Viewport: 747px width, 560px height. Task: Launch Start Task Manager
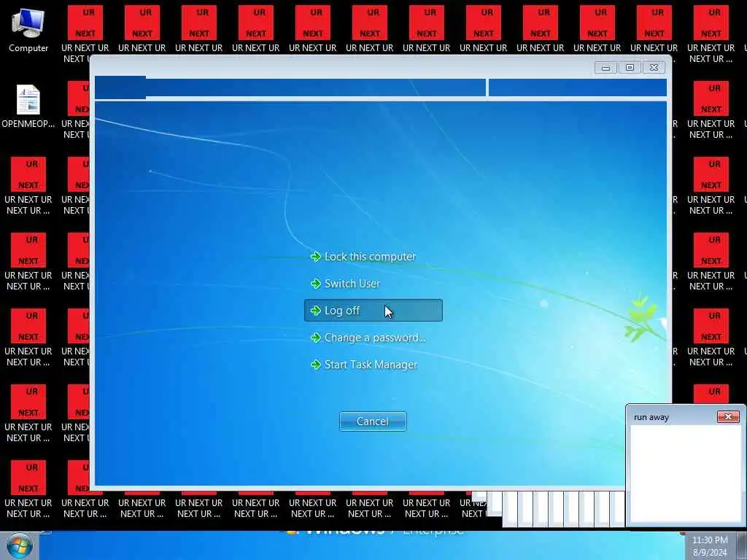(364, 365)
